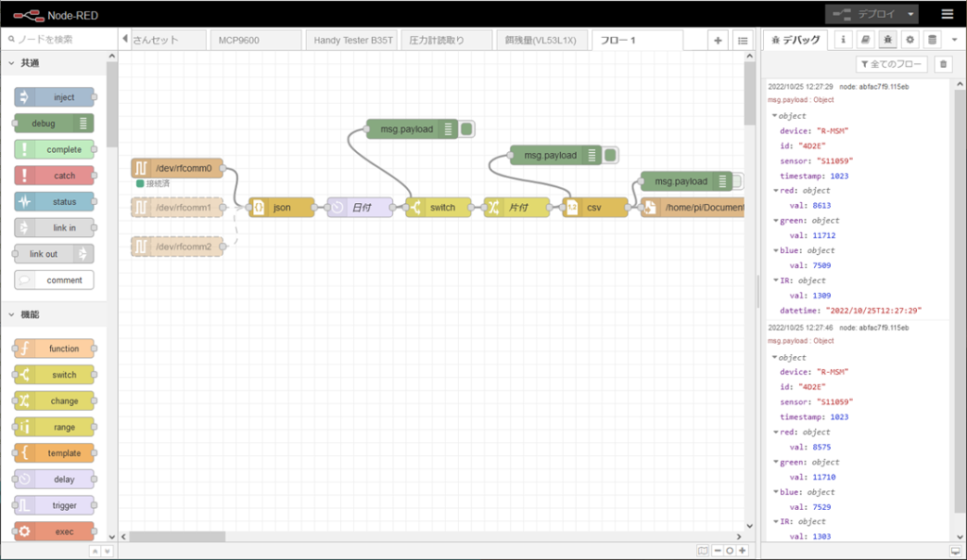967x560 pixels.
Task: Switch to the MCP9600 flow tab
Action: [x=238, y=41]
